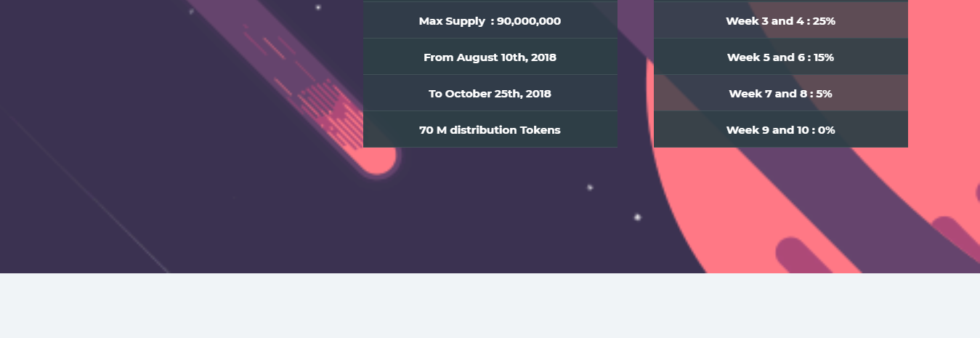The width and height of the screenshot is (980, 338).
Task: Click the To October 25th, 2018 row
Action: [490, 93]
